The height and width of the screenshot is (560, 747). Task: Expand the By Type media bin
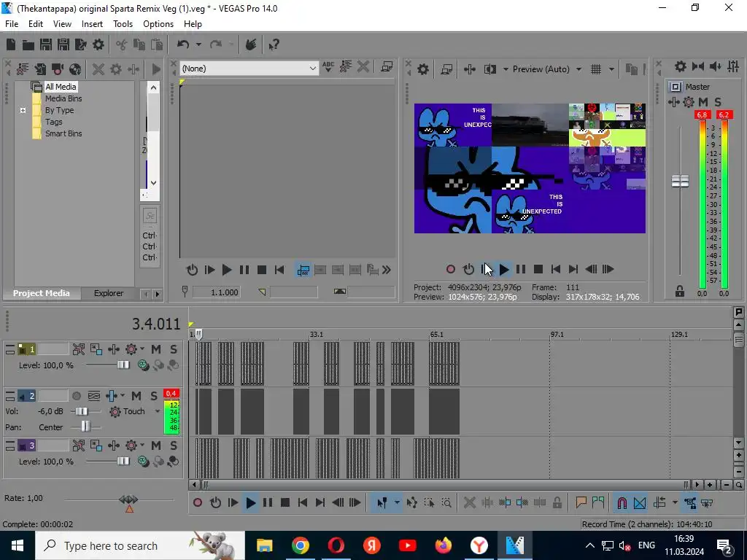(x=23, y=111)
